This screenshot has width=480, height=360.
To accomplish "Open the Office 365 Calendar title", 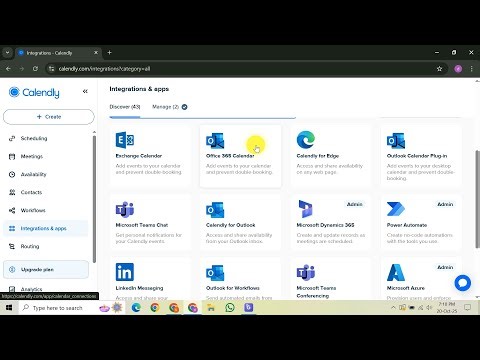I will click(x=230, y=156).
